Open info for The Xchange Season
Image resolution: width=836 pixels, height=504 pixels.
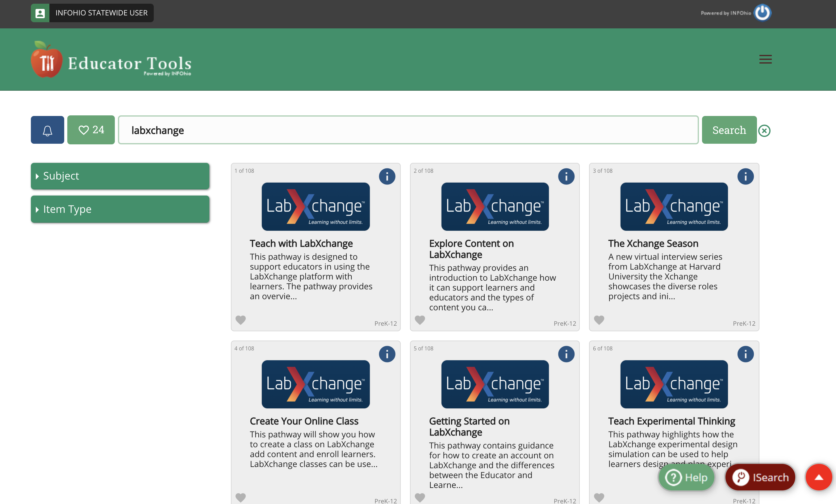745,176
